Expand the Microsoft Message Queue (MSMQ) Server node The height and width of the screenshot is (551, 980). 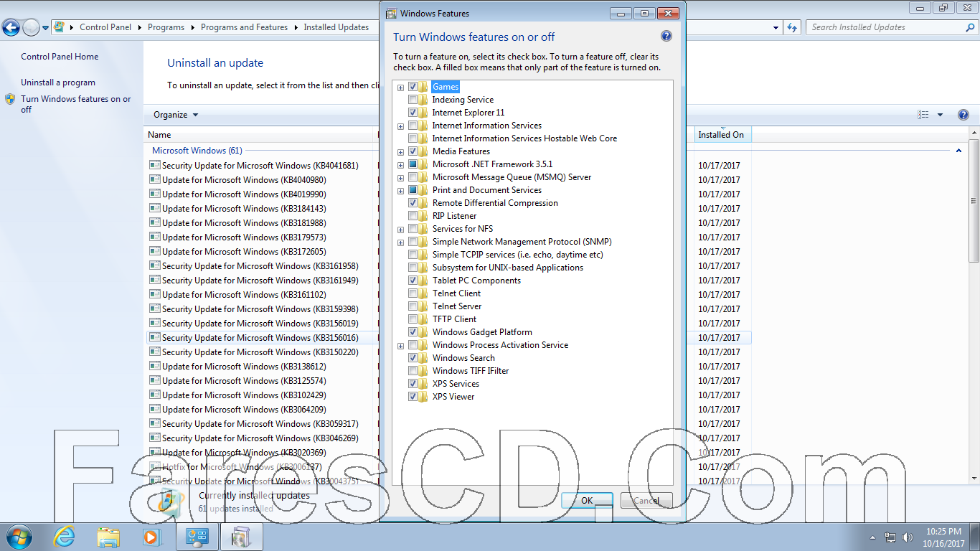pos(400,178)
